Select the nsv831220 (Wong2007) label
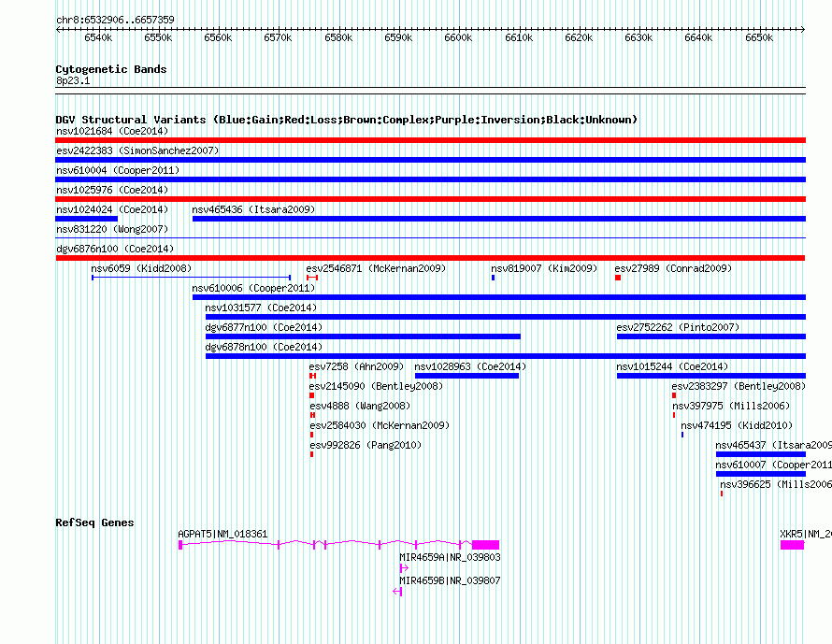Viewport: 832px width, 644px height. coord(112,229)
